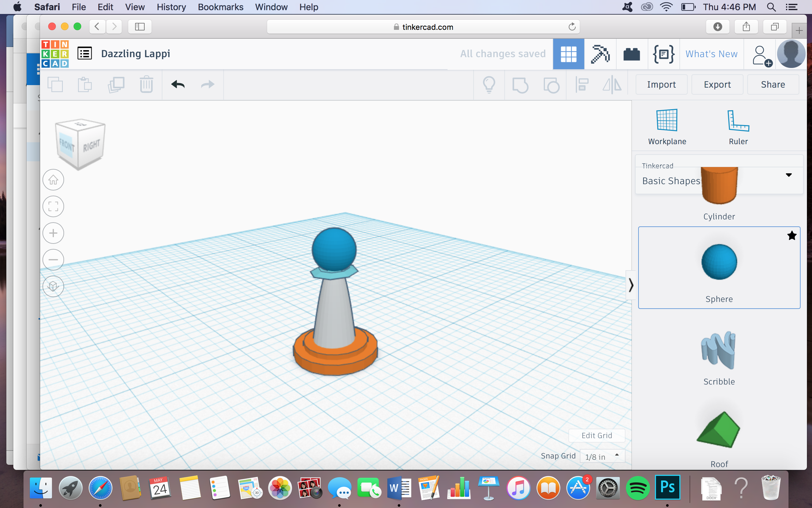Zoom in with the plus button
This screenshot has width=812, height=508.
coord(53,233)
